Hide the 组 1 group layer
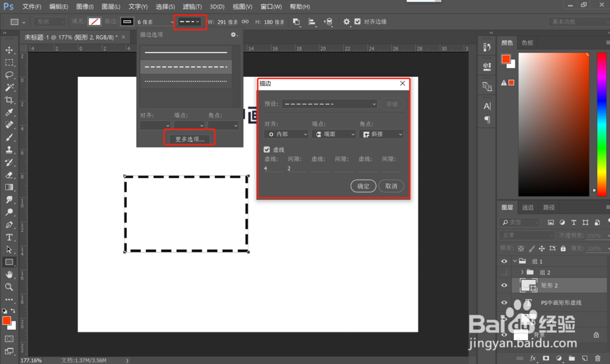The image size is (610, 364). [x=504, y=262]
